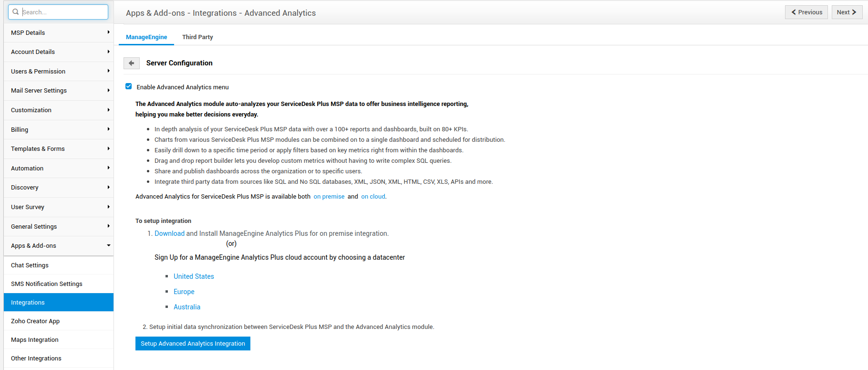The height and width of the screenshot is (370, 868).
Task: Collapse the Apps & Add-ons section arrow
Action: pyautogui.click(x=108, y=245)
